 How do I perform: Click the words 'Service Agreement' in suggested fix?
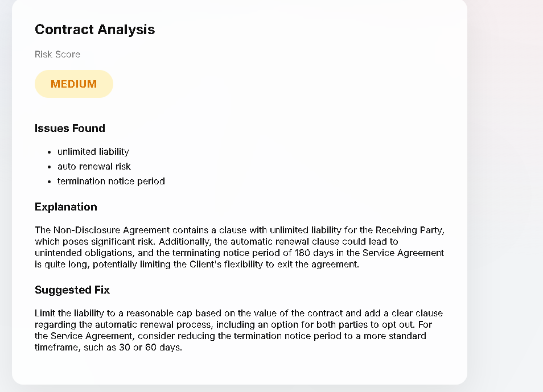92,336
